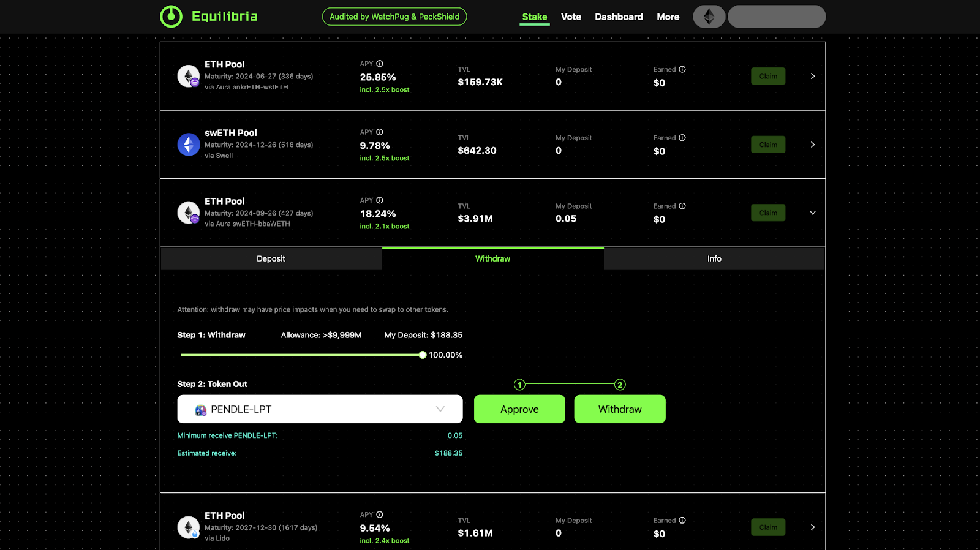The width and height of the screenshot is (980, 550).
Task: Click the Minimum receive PENDLE-LPT label
Action: click(x=227, y=435)
